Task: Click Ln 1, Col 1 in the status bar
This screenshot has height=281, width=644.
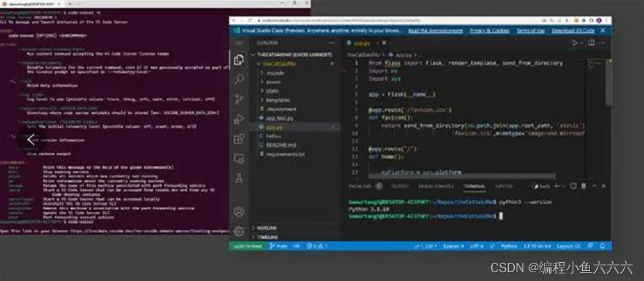Action: pos(425,246)
